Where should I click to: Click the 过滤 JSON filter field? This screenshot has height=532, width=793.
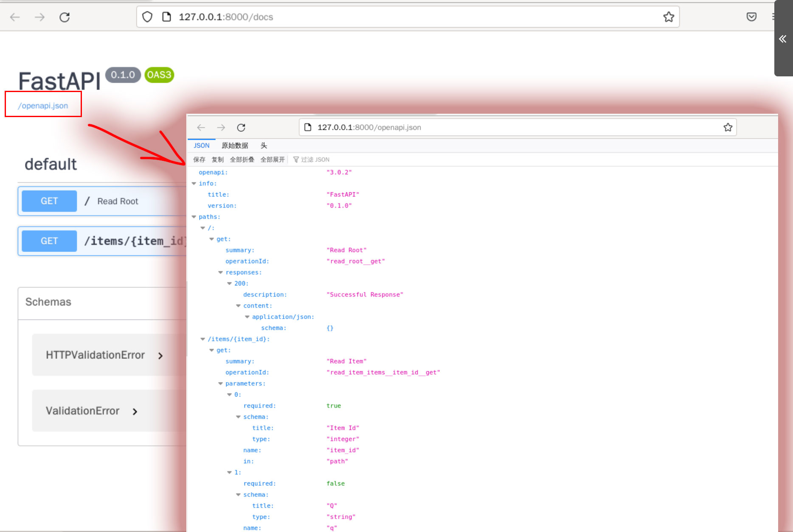point(315,160)
